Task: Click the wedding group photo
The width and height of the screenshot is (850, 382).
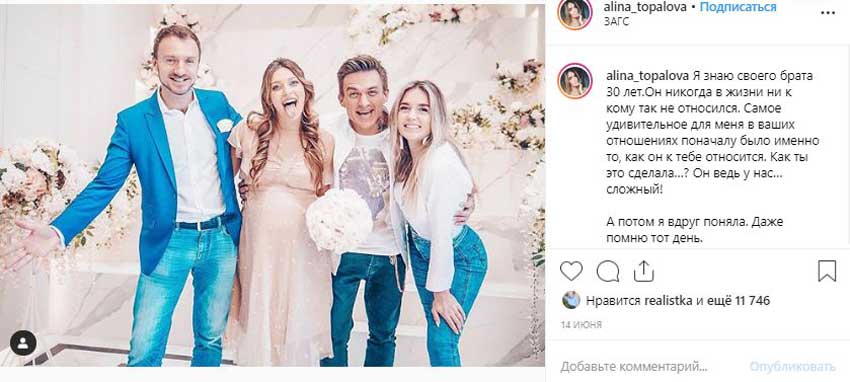Action: coord(272,185)
